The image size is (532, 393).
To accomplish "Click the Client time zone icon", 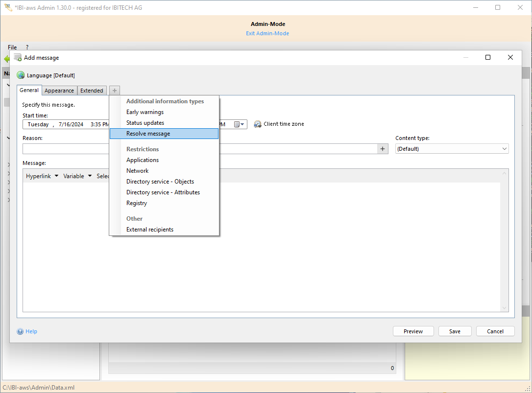I will 258,124.
